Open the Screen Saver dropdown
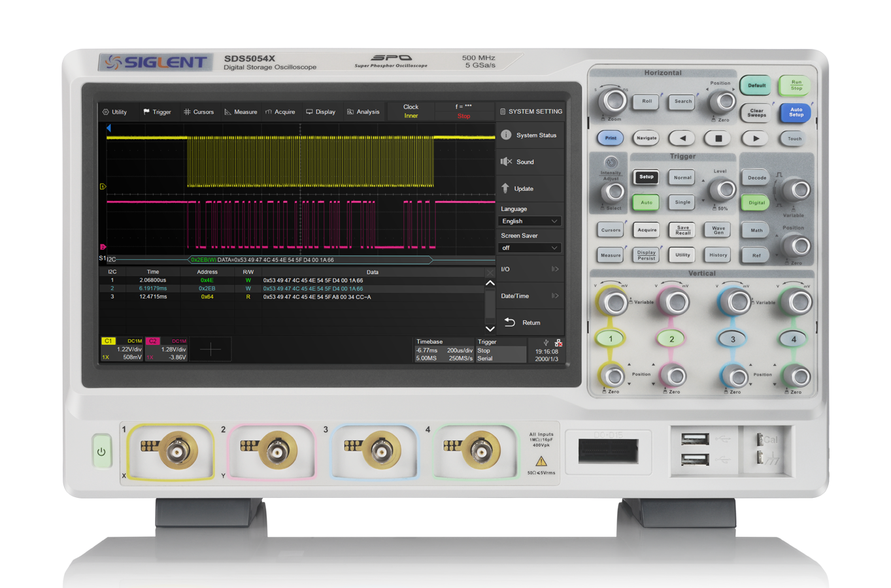This screenshot has height=588, width=891. (529, 248)
